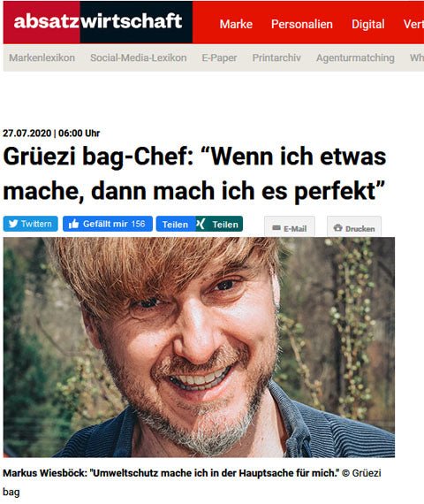
Task: Click the thumbs-up like icon
Action: point(73,224)
